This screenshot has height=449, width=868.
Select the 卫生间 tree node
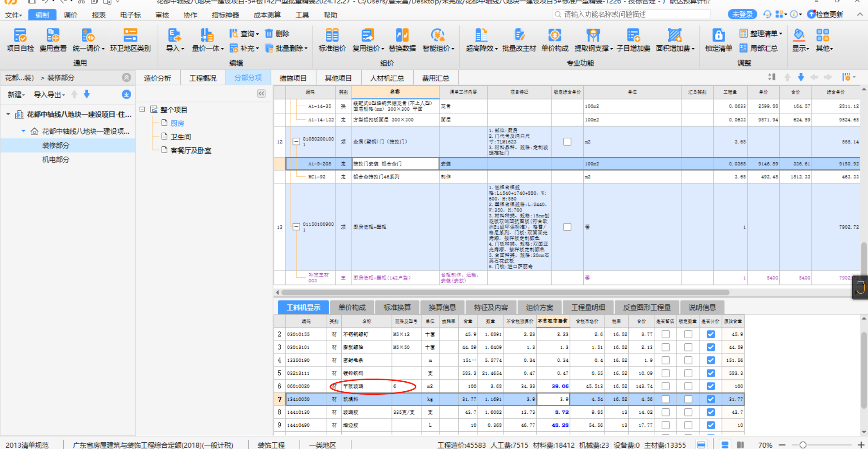coord(181,137)
